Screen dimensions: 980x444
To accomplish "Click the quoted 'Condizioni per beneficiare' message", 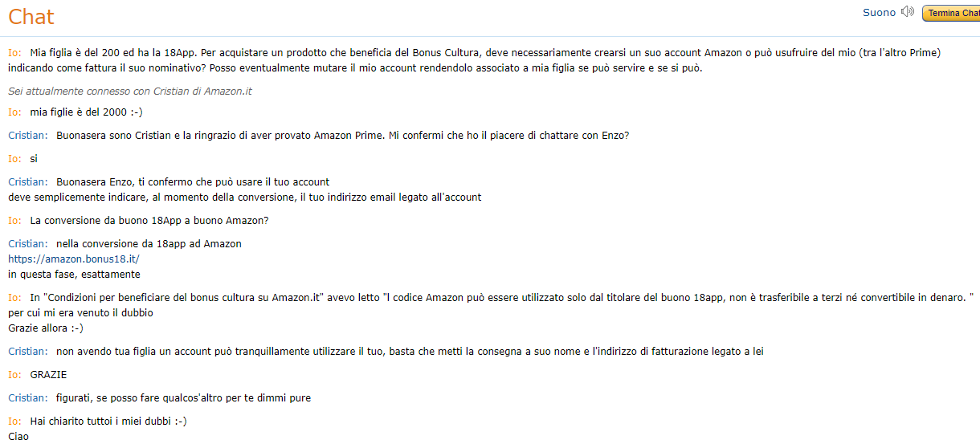I will point(498,297).
